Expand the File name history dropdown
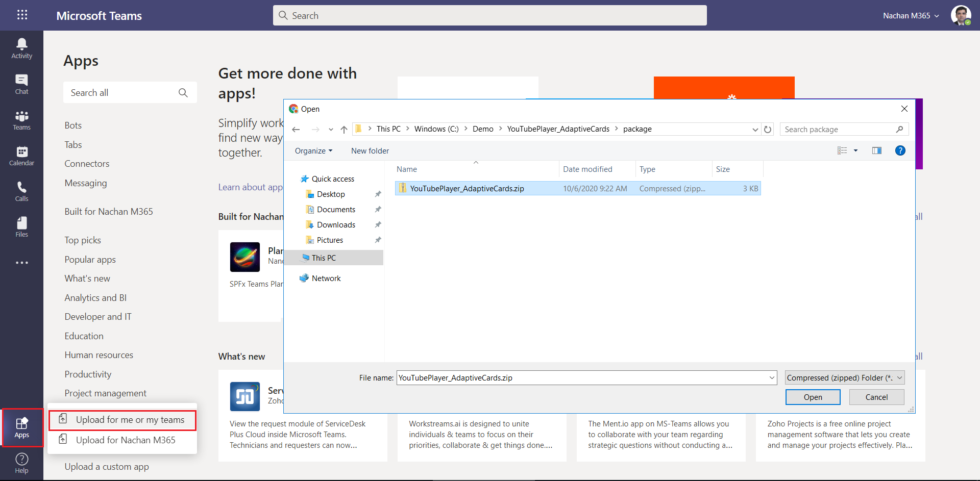Image resolution: width=980 pixels, height=481 pixels. click(x=771, y=377)
